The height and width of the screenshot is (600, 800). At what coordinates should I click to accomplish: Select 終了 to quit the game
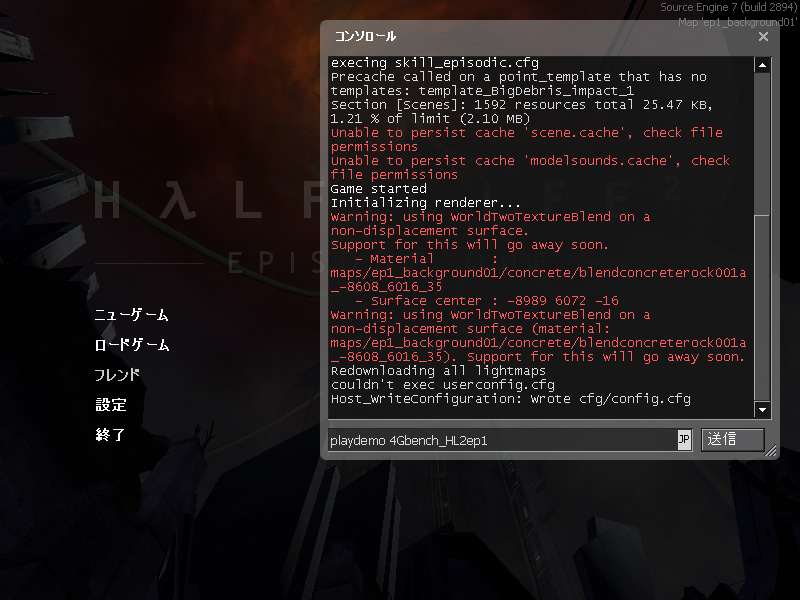(x=110, y=435)
